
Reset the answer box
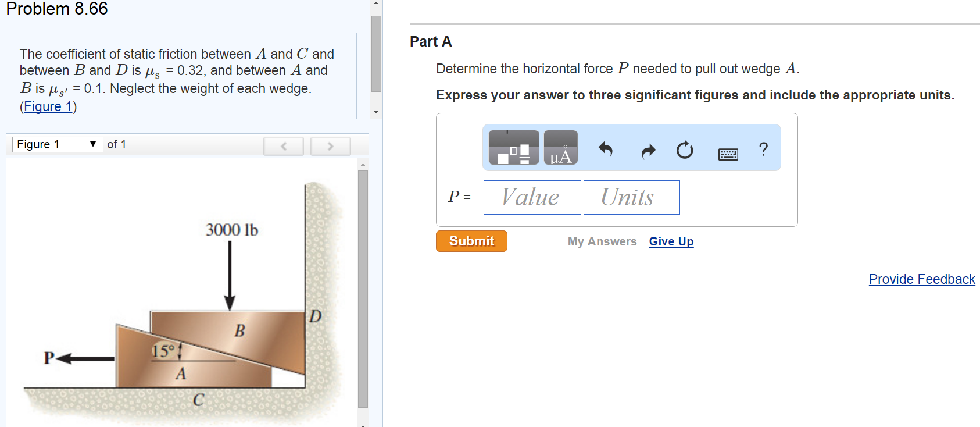(x=685, y=150)
